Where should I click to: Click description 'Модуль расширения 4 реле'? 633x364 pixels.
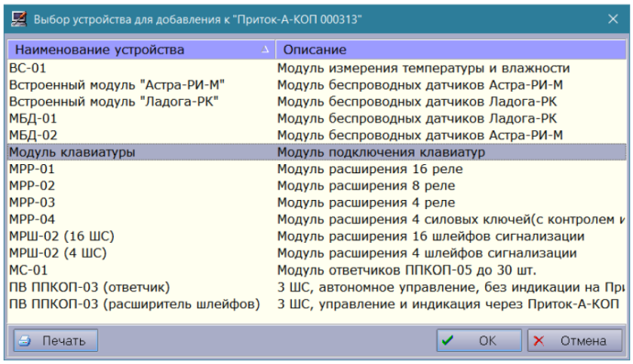pos(366,203)
